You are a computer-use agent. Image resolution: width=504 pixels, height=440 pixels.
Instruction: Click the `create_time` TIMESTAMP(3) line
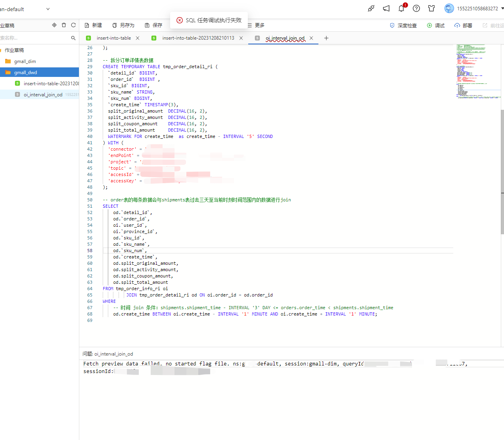click(x=143, y=105)
